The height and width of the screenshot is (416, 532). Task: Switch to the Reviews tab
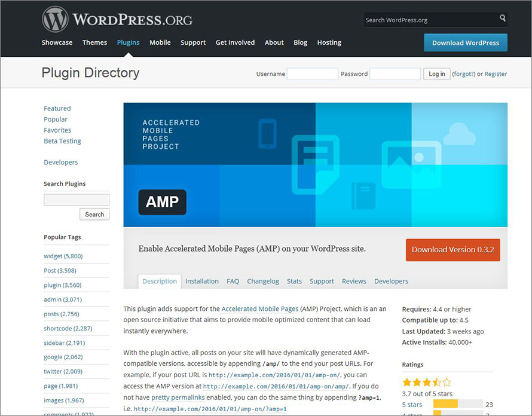[x=354, y=282]
